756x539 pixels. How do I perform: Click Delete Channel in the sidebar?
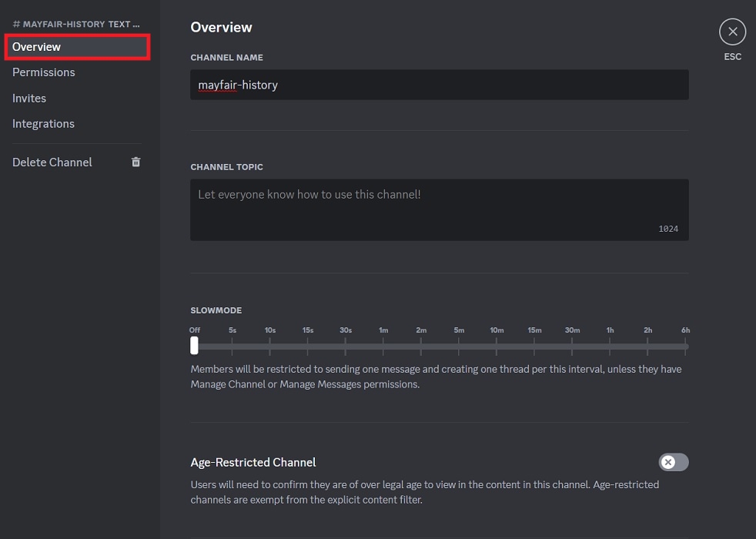[52, 162]
